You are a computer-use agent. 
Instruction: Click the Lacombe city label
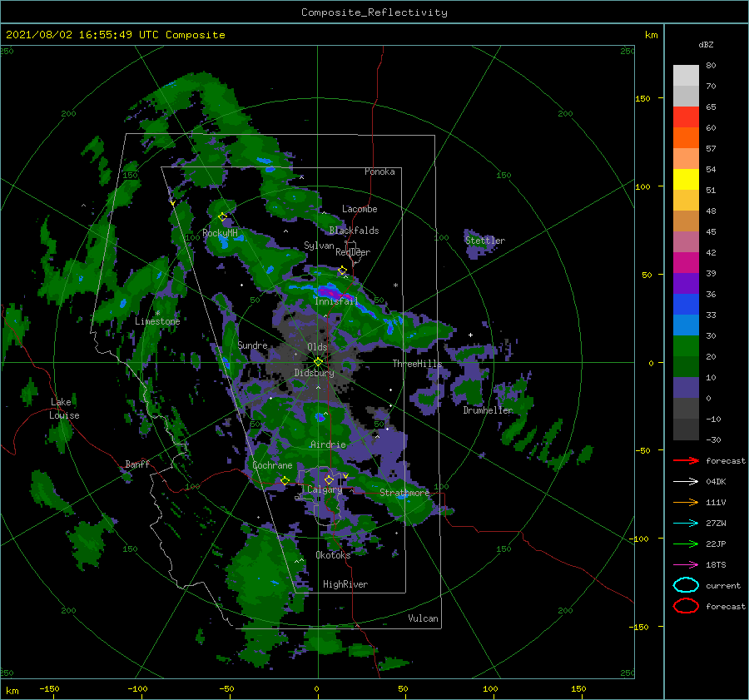pyautogui.click(x=360, y=209)
